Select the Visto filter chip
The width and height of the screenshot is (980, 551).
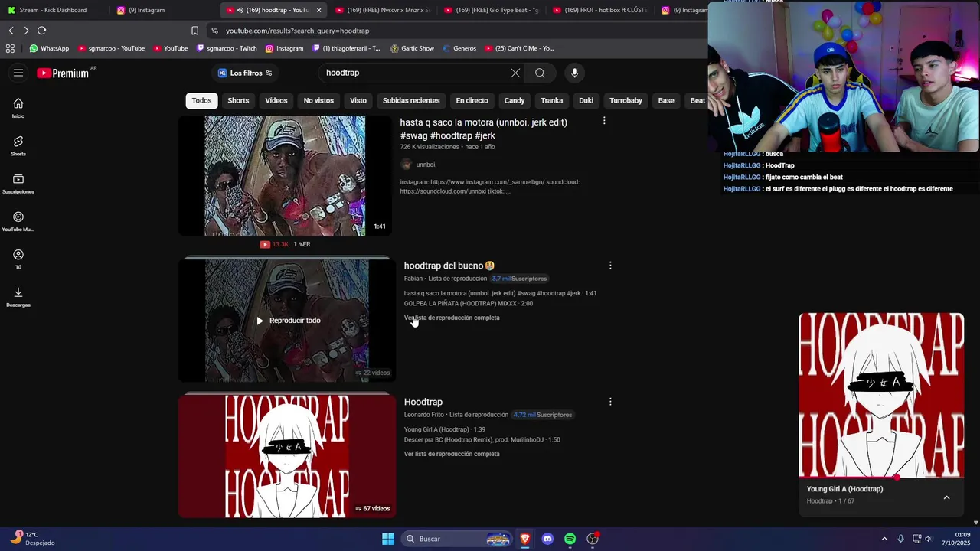click(x=358, y=100)
